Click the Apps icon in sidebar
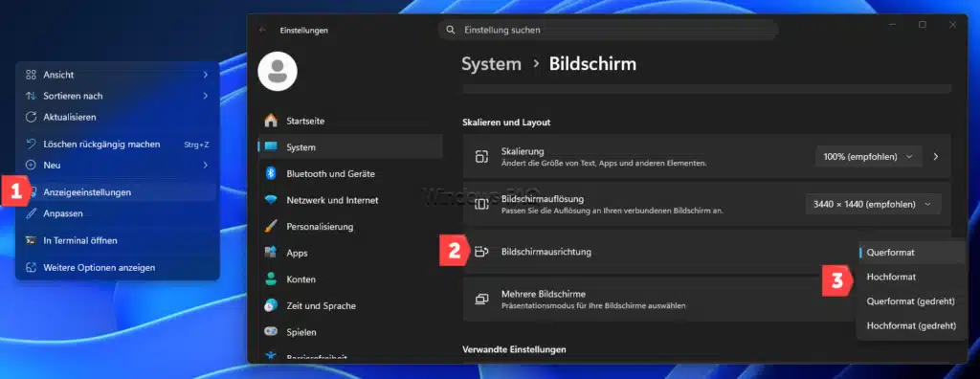This screenshot has width=980, height=379. point(271,253)
